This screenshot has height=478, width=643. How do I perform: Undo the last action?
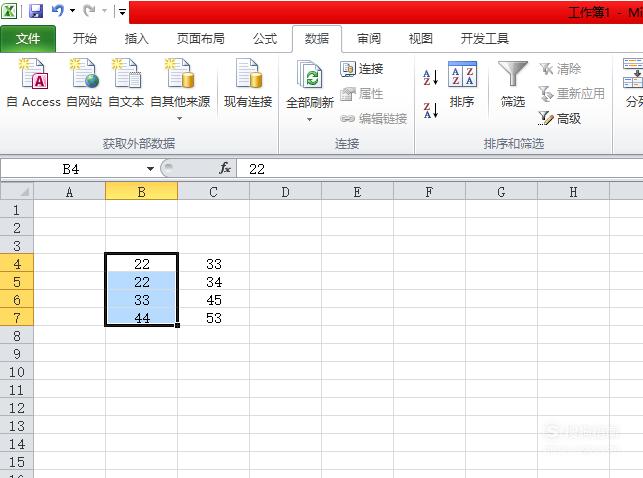point(57,11)
